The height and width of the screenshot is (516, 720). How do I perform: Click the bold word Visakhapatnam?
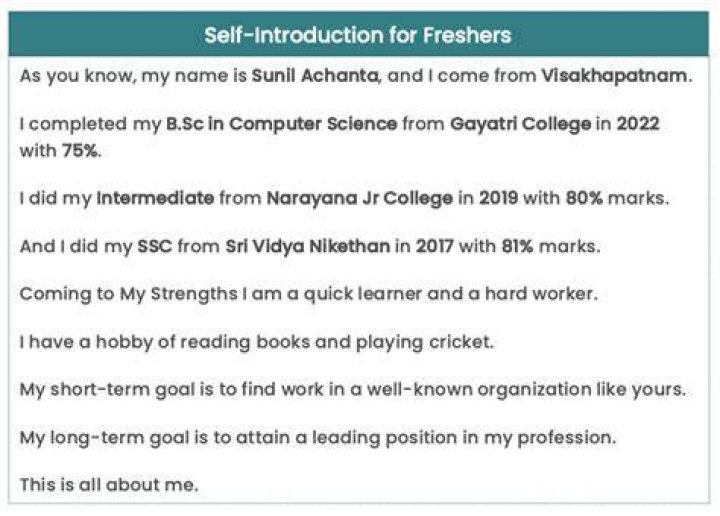click(614, 75)
